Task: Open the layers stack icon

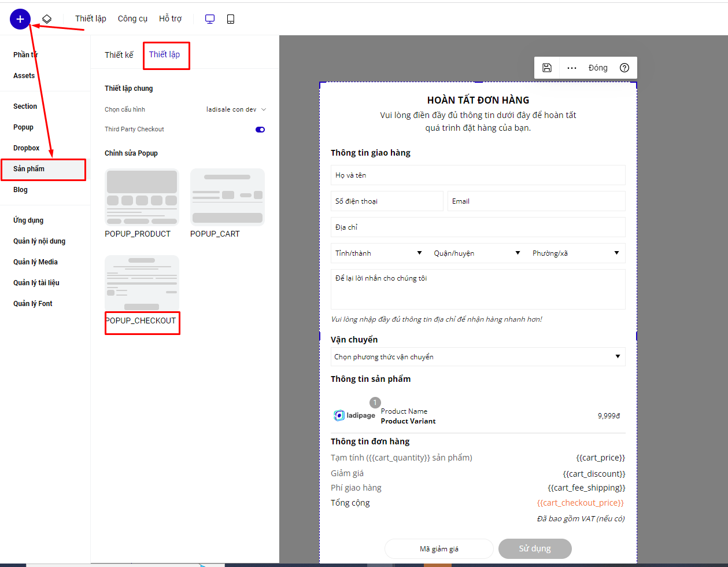Action: [x=47, y=19]
